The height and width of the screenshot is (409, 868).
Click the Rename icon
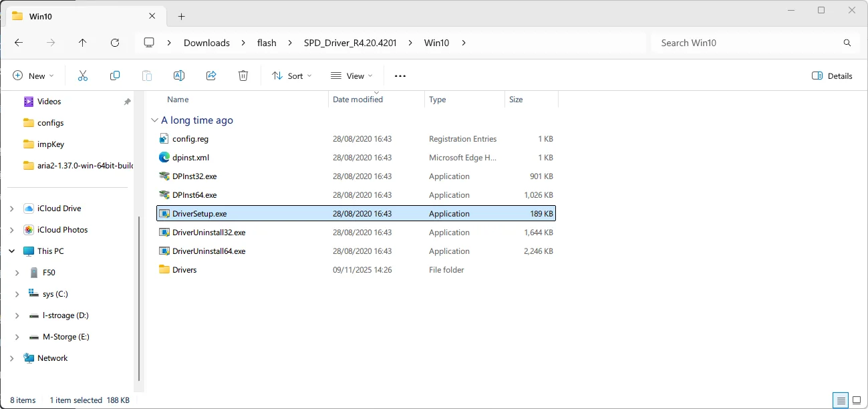point(179,76)
